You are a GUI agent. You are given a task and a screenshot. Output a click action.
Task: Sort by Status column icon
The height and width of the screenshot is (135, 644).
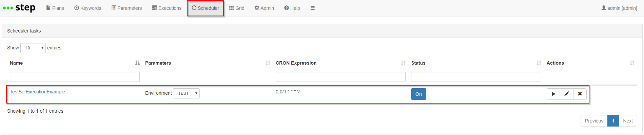tap(539, 63)
